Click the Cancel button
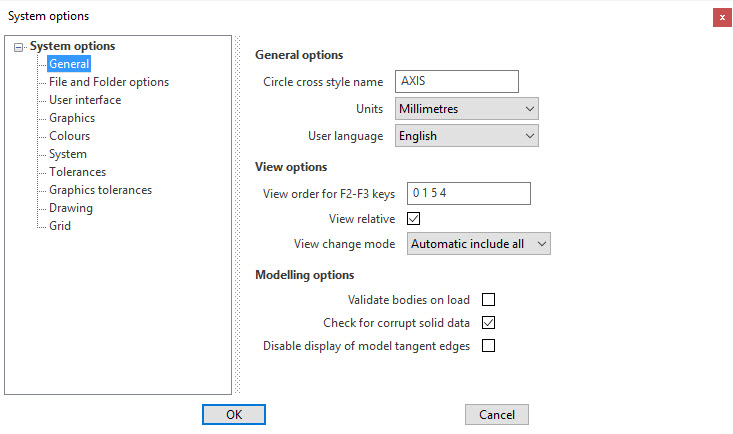The image size is (733, 434). point(497,415)
